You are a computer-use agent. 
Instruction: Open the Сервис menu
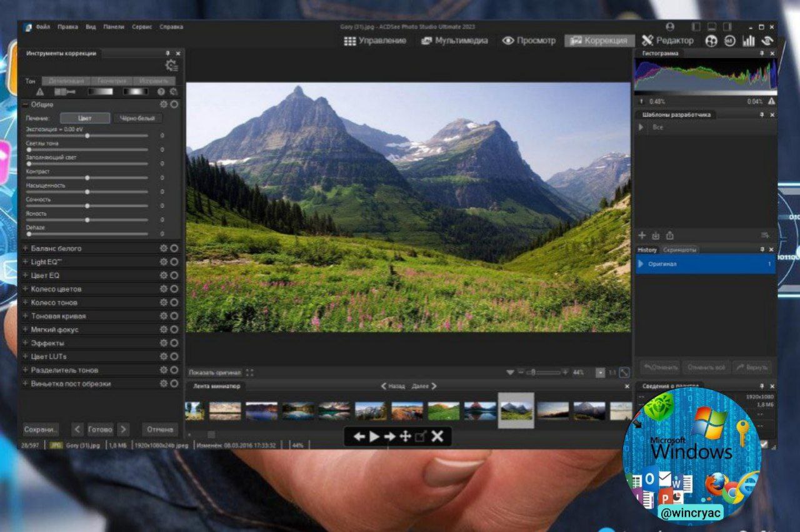coord(141,27)
